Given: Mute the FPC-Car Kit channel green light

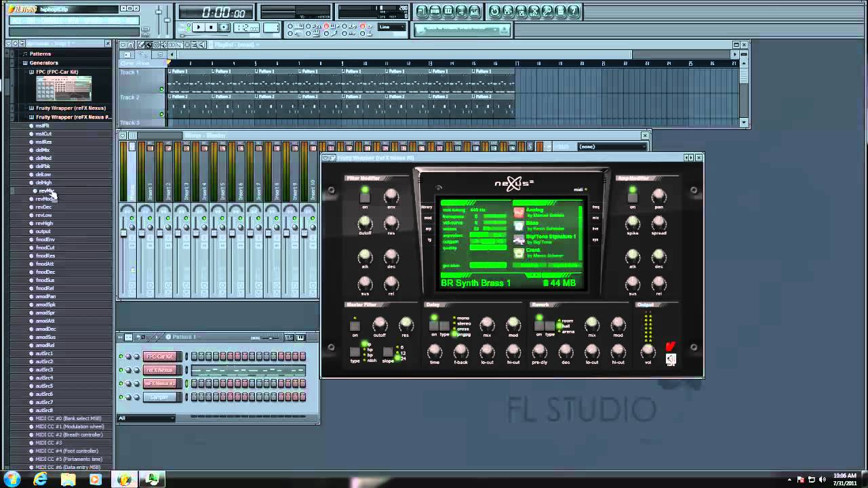Looking at the screenshot, I should point(121,357).
